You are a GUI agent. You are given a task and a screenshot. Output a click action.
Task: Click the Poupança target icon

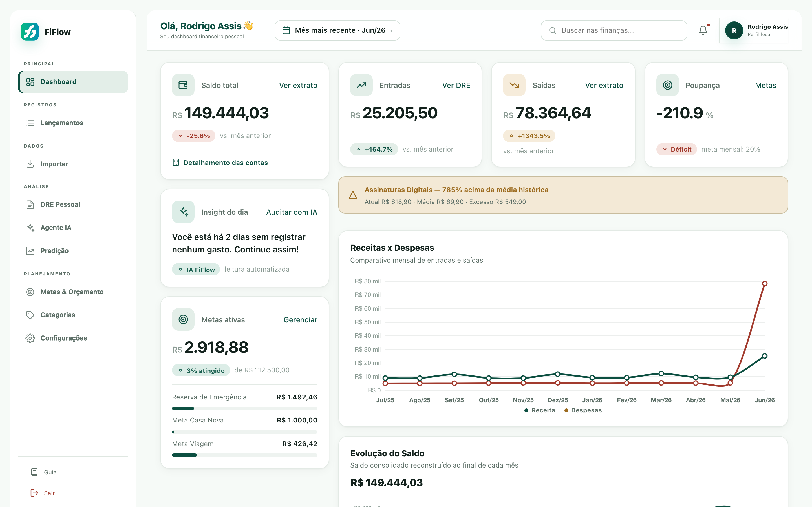tap(667, 85)
